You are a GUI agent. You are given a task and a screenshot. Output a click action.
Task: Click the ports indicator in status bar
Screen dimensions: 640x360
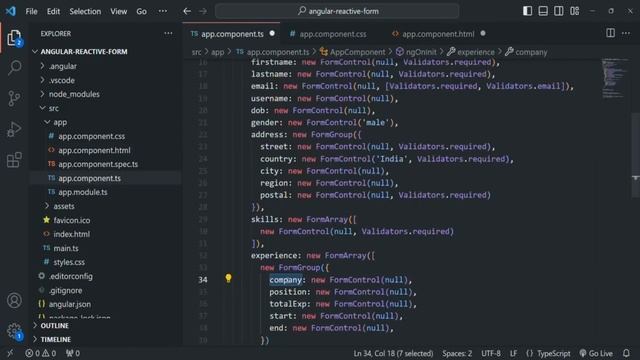pos(73,353)
